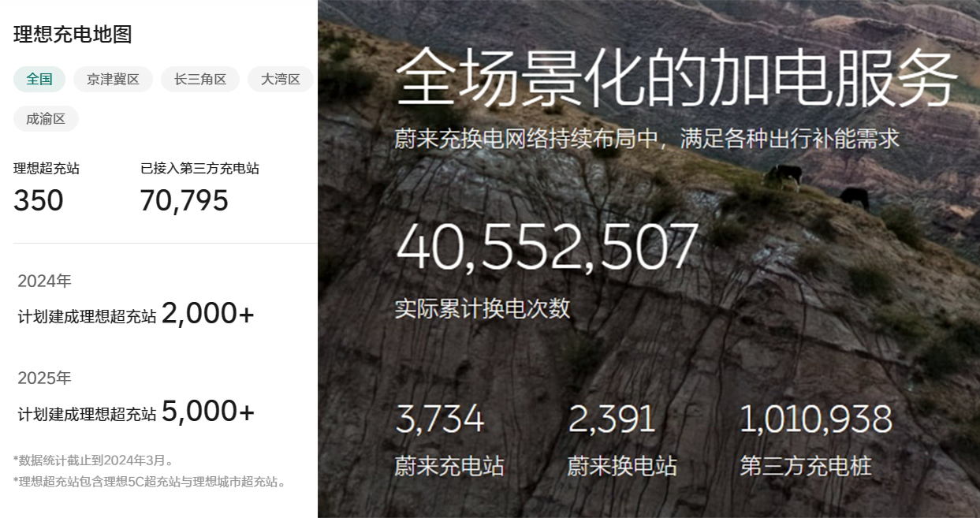Click the 2025年 plan figure 5,000+
This screenshot has height=518, width=980.
[x=208, y=411]
